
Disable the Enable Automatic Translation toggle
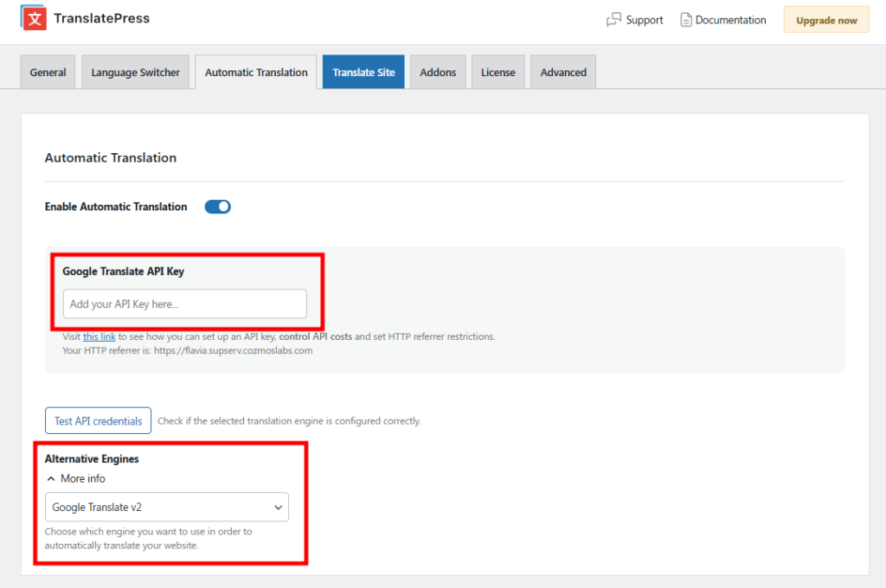click(x=217, y=207)
